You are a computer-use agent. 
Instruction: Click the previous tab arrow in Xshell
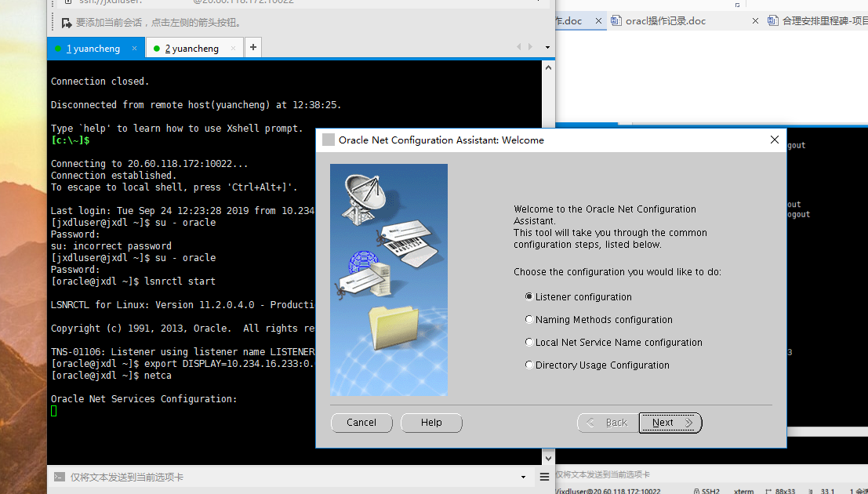pos(519,47)
